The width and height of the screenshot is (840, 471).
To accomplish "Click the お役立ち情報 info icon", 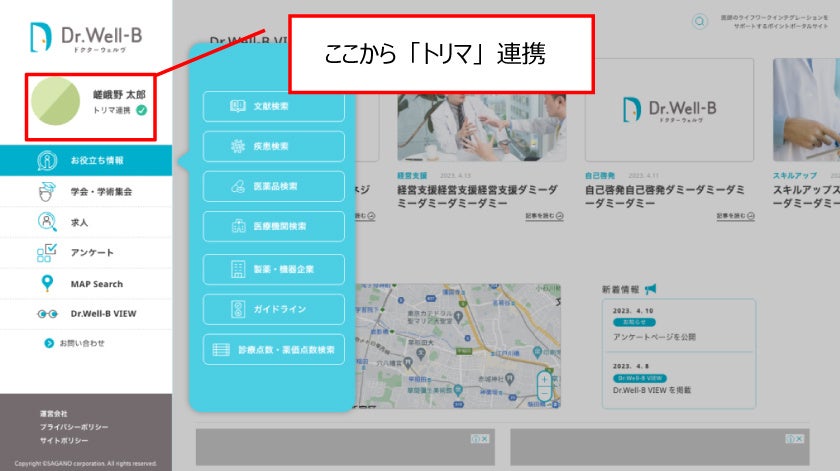I will pos(47,160).
